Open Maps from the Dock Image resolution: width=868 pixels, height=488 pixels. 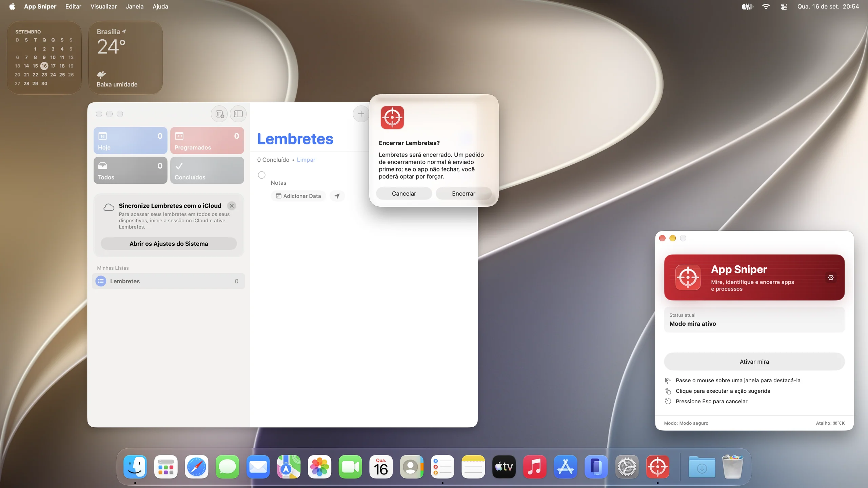coord(289,467)
